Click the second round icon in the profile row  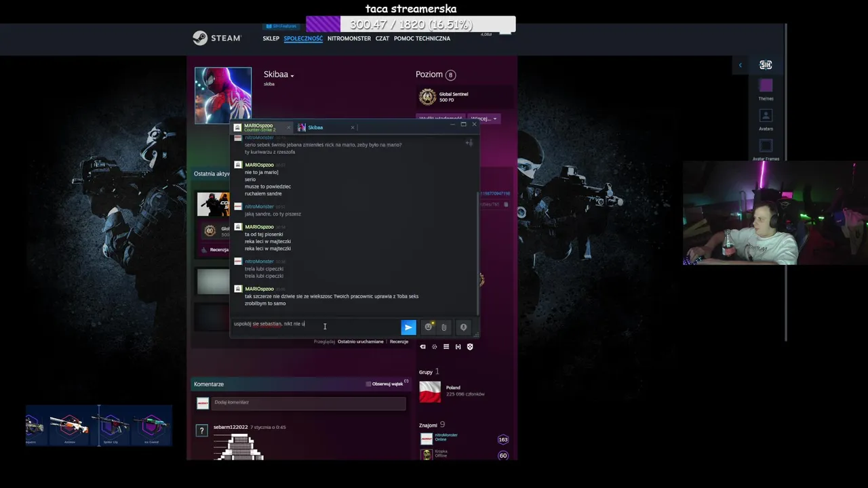coord(435,346)
